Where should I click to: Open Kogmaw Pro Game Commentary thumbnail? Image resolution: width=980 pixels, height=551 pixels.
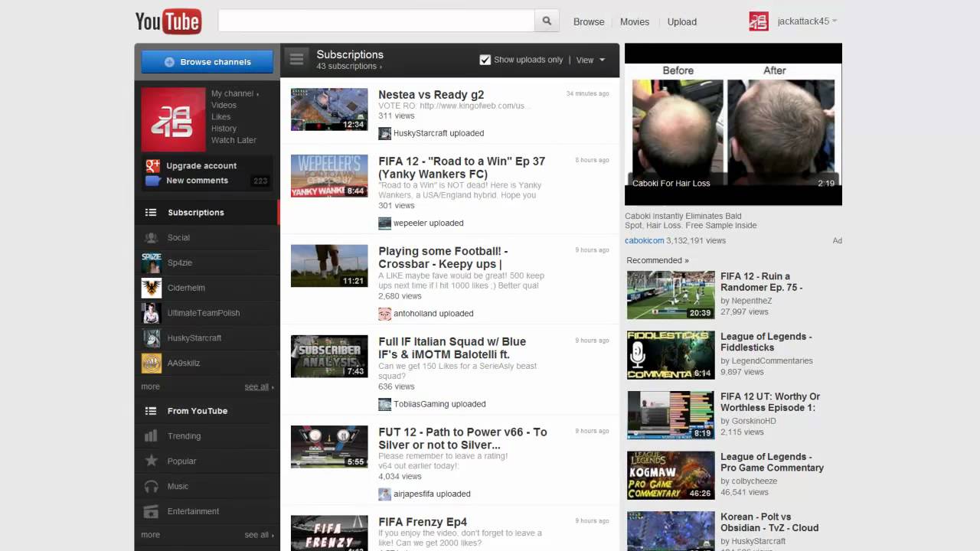tap(671, 475)
